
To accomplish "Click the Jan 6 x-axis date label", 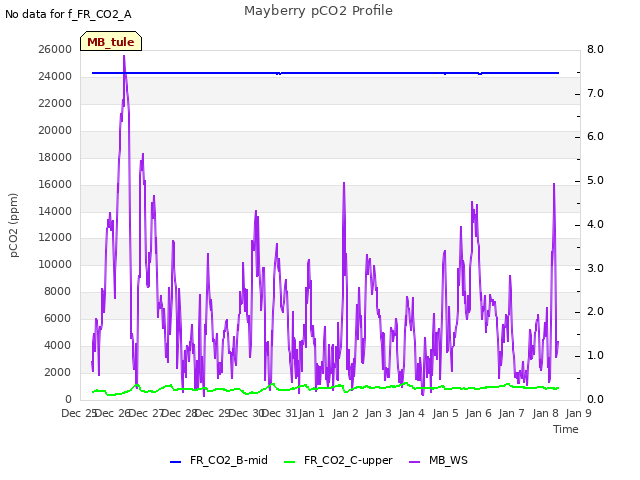I will coord(478,413).
